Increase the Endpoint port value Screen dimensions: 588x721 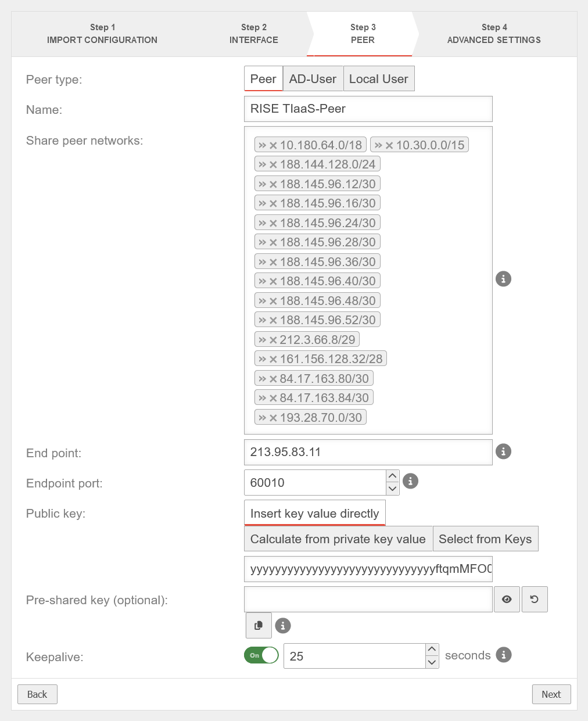tap(393, 476)
